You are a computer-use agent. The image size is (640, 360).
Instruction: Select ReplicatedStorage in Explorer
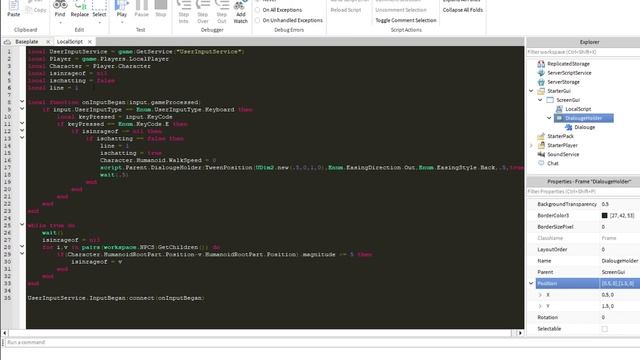(568, 64)
